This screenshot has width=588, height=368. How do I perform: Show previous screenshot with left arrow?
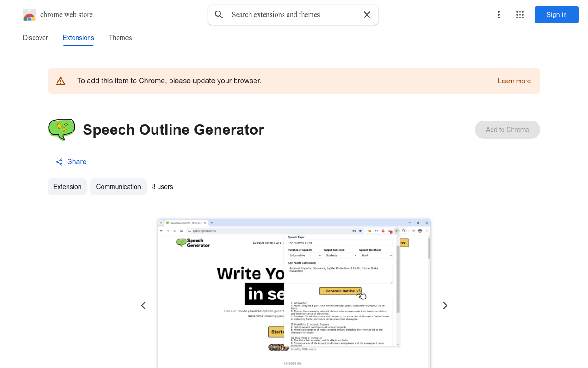point(143,305)
